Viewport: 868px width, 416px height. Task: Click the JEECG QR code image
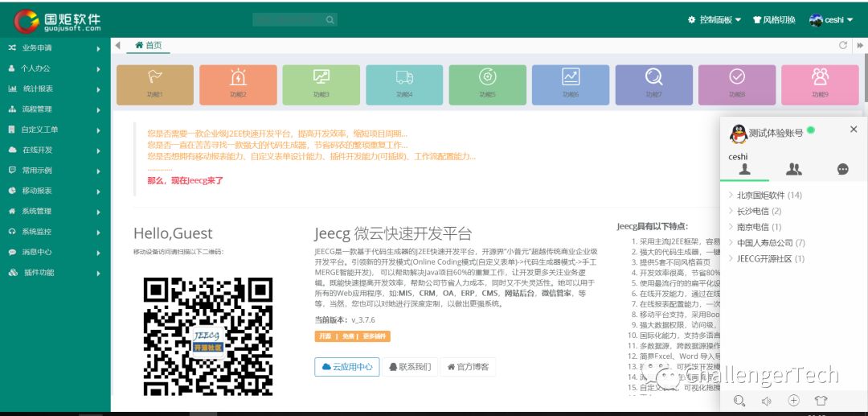coord(207,336)
